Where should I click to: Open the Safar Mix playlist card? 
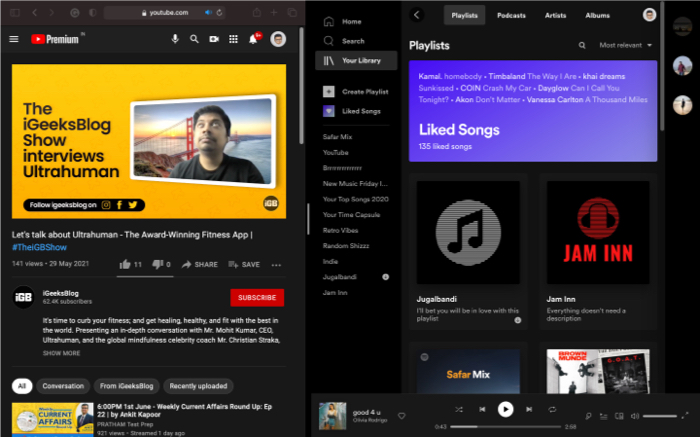[x=468, y=370]
